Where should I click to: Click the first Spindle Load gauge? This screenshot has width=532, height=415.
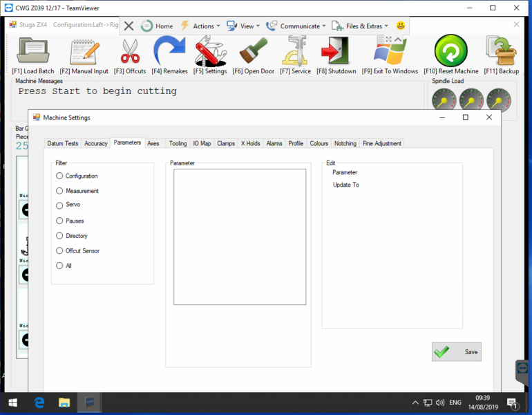(444, 100)
